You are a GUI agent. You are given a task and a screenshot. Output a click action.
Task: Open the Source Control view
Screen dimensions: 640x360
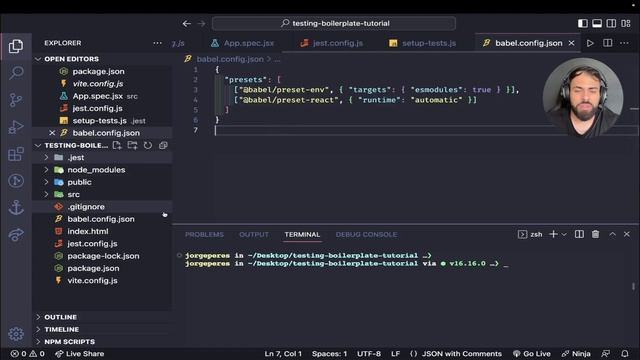[16, 100]
